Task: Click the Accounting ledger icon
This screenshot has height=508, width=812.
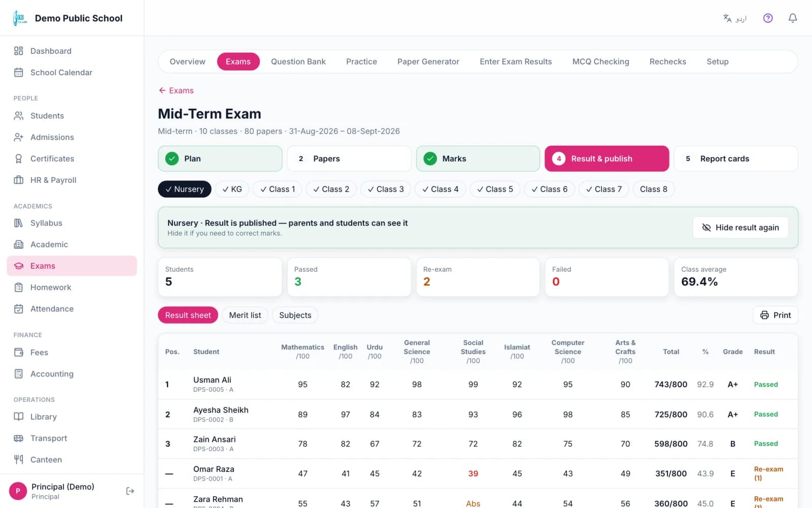Action: pyautogui.click(x=19, y=374)
